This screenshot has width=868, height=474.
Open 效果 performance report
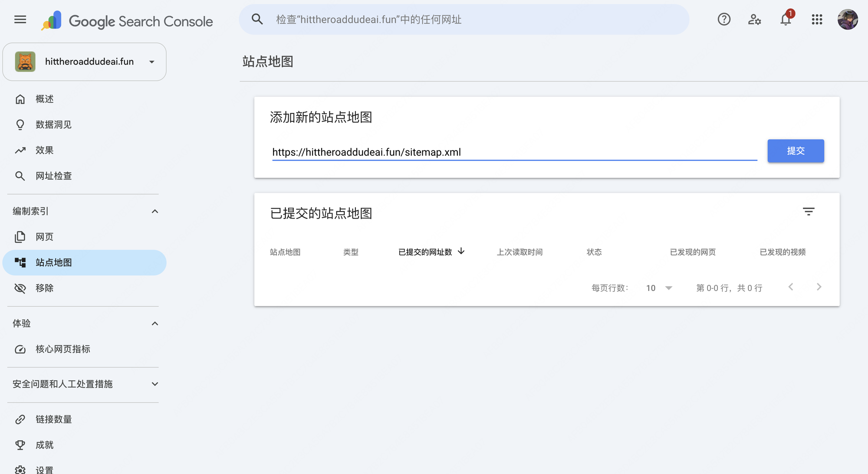point(85,150)
